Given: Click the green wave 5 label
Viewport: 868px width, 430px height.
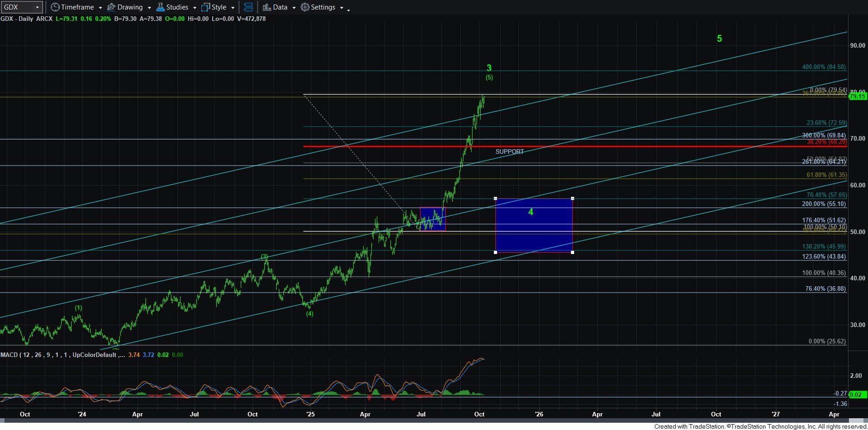Looking at the screenshot, I should pos(719,39).
